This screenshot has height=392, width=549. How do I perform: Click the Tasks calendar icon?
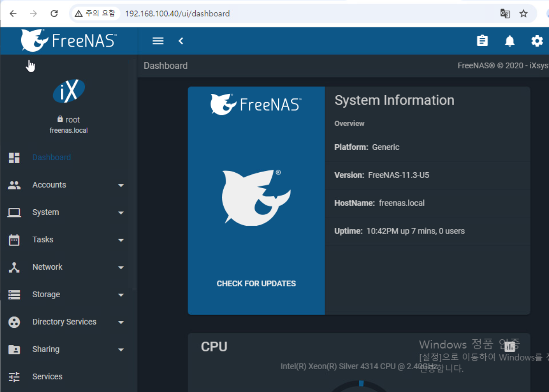14,240
